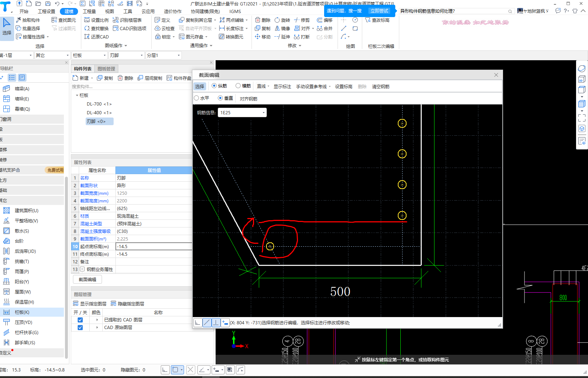The height and width of the screenshot is (378, 588).
Task: Click 镜像 mirror tool
Action: (282, 28)
